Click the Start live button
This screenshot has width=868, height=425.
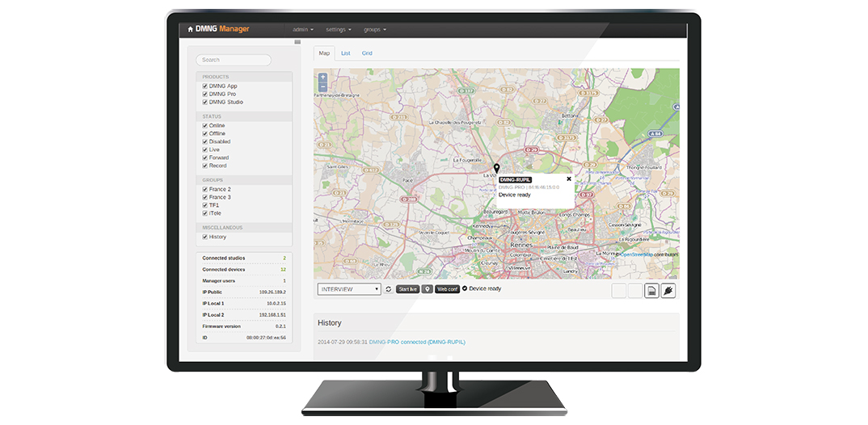407,289
